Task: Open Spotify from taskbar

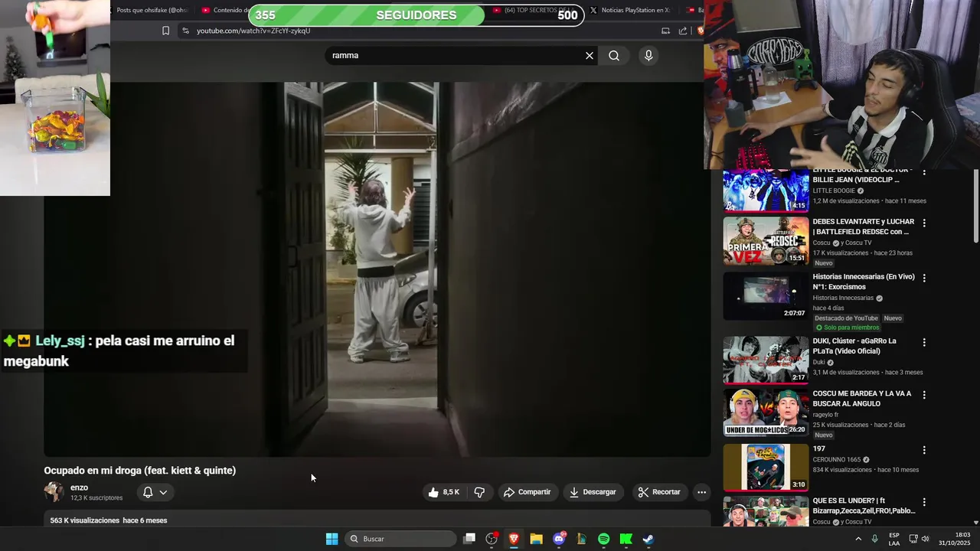Action: tap(603, 539)
